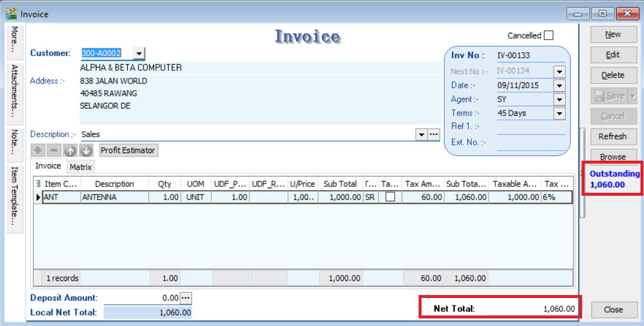Screen dimensions: 644x326
Task: Expand the Terms 45 Days dropdown
Action: coord(559,114)
